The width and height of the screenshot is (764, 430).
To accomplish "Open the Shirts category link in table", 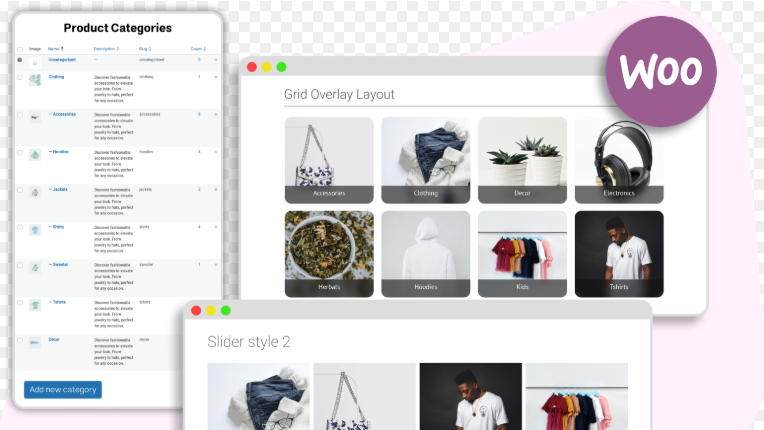I will [58, 226].
